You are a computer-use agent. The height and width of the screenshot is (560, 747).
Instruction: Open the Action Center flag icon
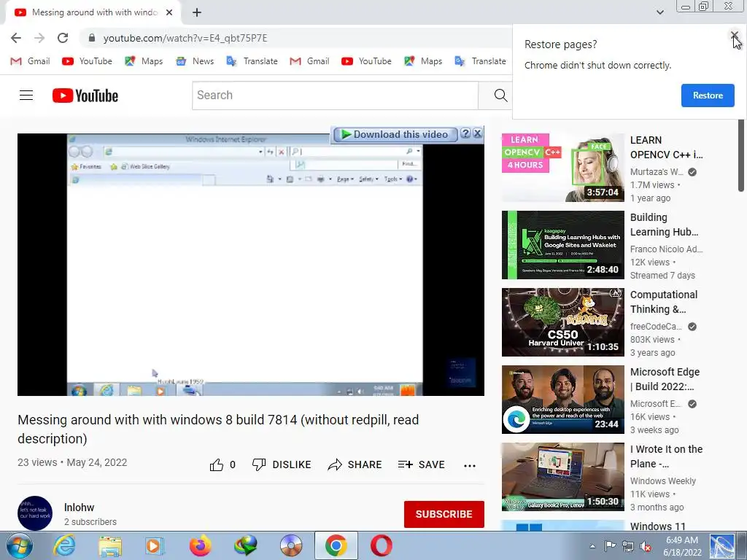coord(610,546)
